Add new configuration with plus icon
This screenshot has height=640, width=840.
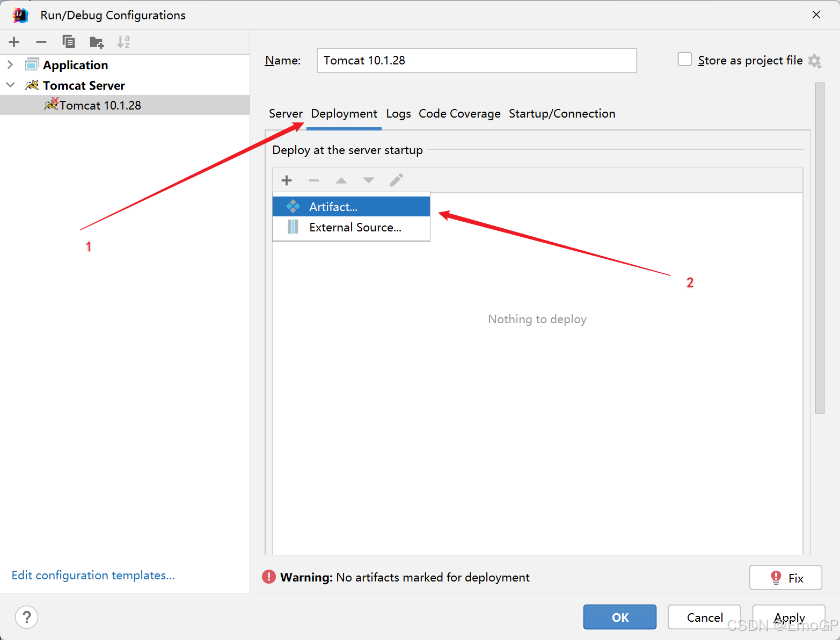(x=14, y=42)
